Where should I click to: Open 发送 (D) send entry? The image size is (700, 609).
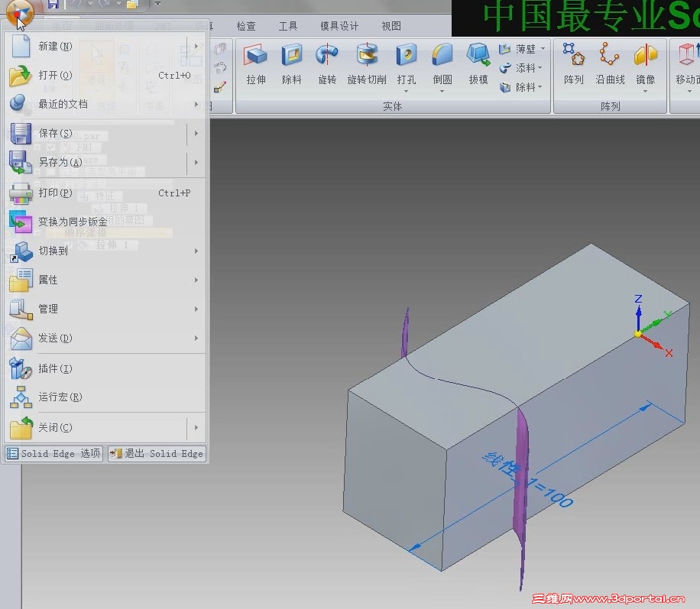pyautogui.click(x=106, y=339)
